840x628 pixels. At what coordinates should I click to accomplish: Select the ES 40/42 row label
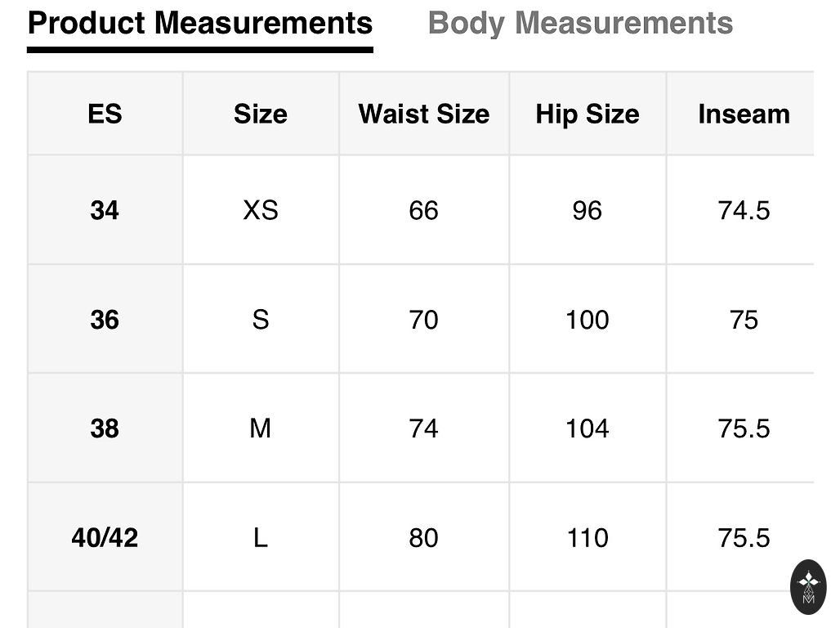tap(105, 537)
